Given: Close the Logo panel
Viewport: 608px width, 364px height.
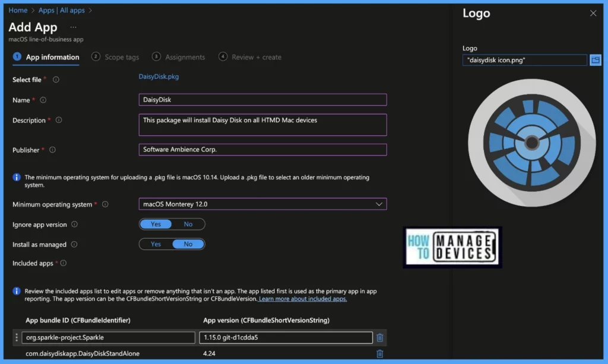Looking at the screenshot, I should (593, 13).
